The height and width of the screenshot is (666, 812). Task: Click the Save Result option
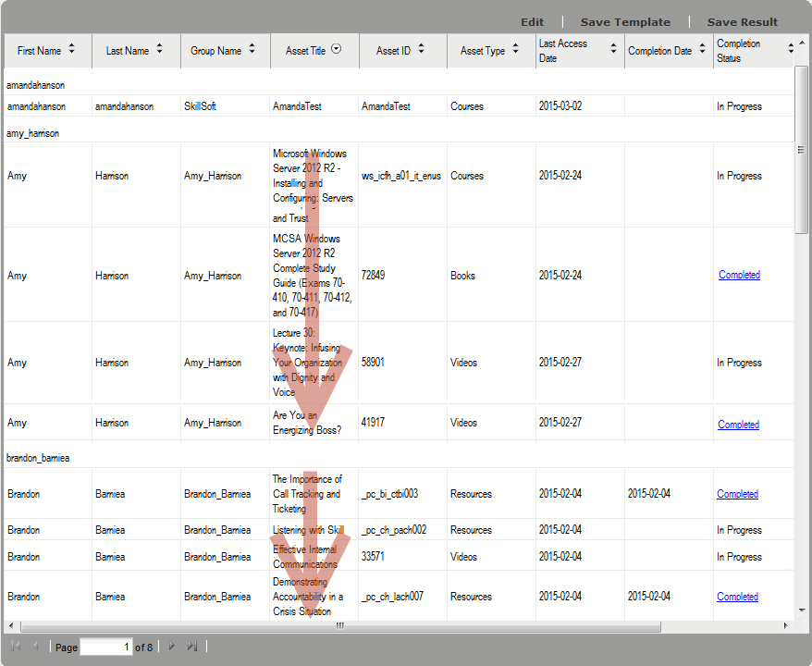[743, 21]
